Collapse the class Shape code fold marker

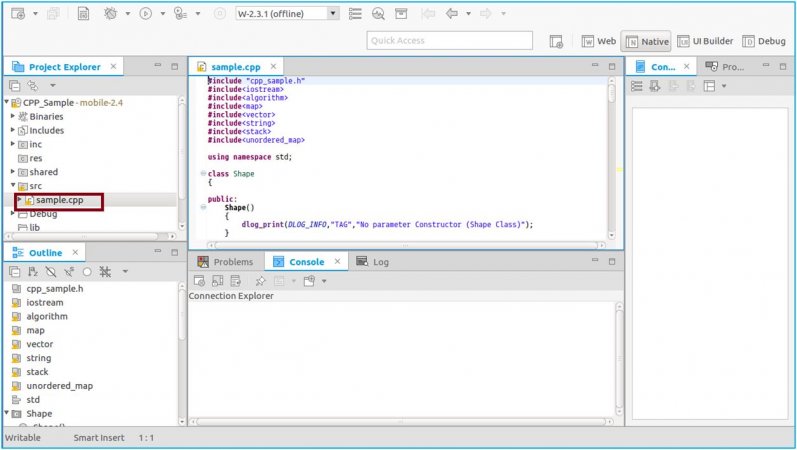click(x=203, y=174)
